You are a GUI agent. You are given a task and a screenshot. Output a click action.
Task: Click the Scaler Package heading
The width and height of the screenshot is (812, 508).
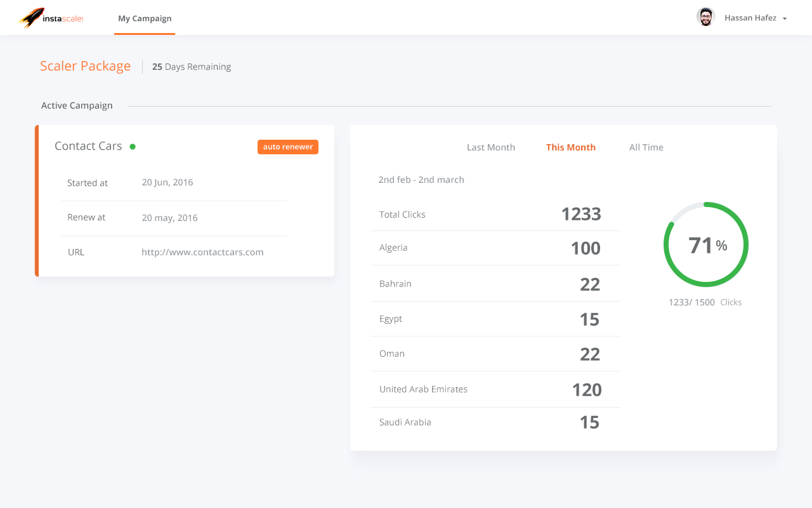point(85,66)
